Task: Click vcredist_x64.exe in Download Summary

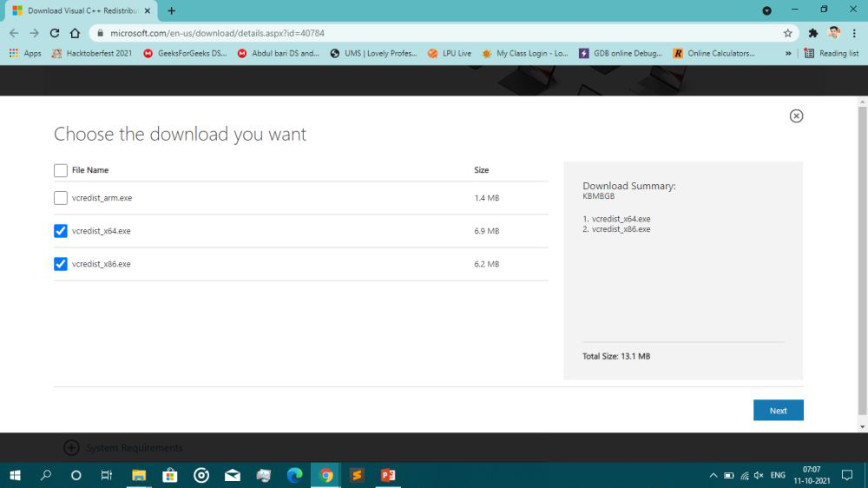Action: click(621, 219)
